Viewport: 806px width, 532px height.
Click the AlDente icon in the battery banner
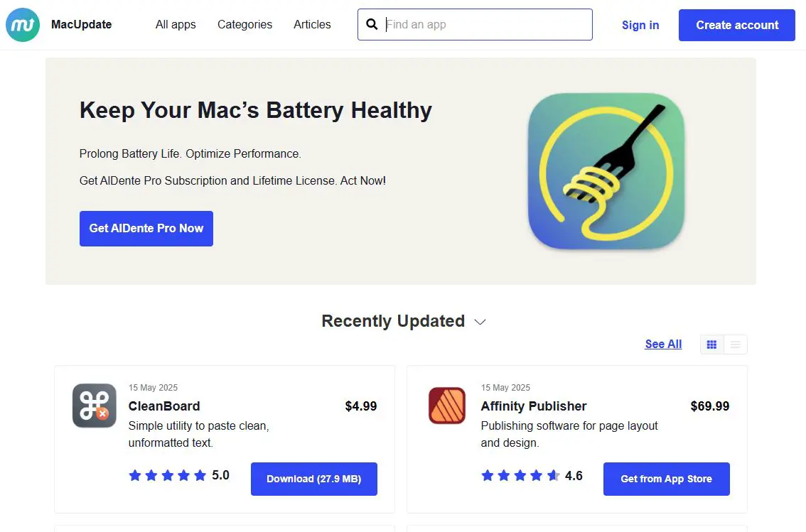pyautogui.click(x=606, y=172)
